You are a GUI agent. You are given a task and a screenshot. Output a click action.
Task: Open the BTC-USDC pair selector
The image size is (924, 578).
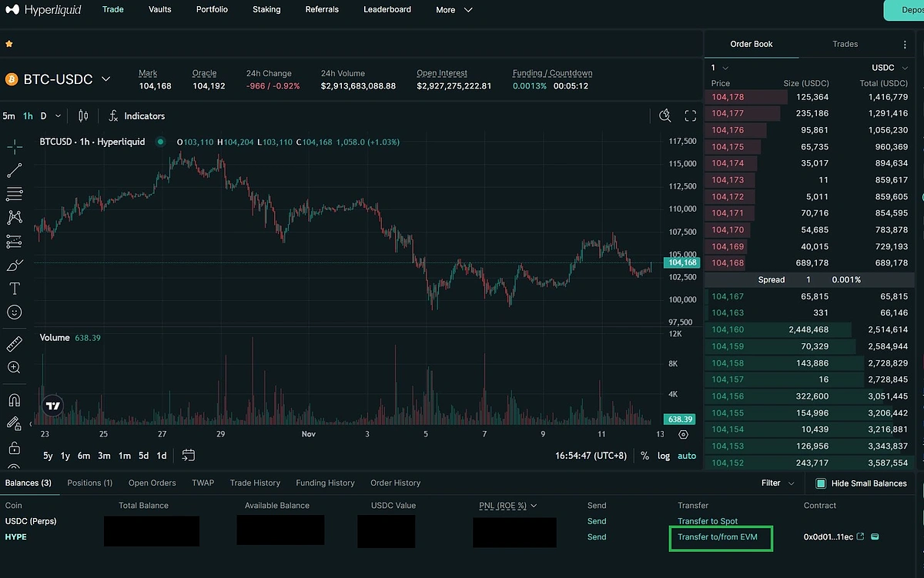pyautogui.click(x=59, y=79)
